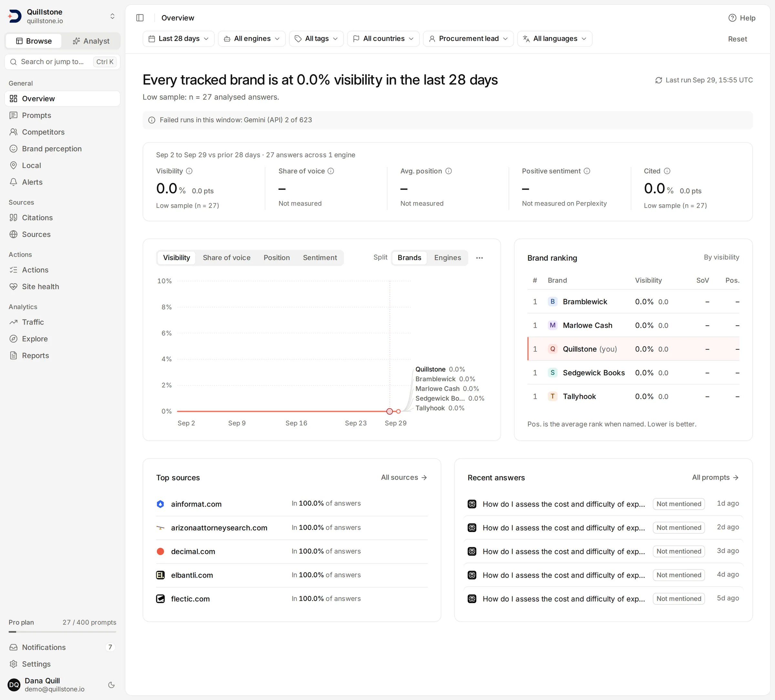Open Explore in the sidebar
Viewport: 775px width, 700px height.
pos(62,339)
